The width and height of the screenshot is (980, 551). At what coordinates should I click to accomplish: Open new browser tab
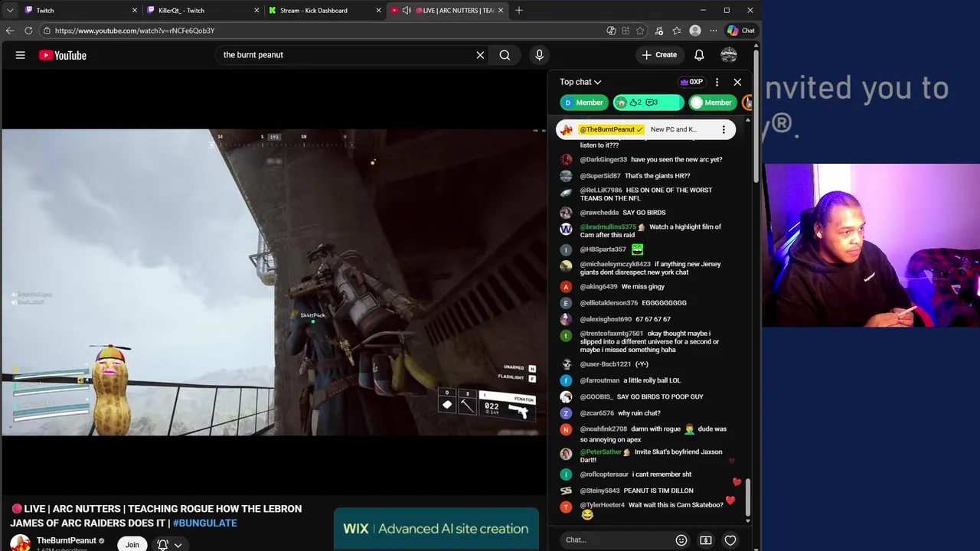pyautogui.click(x=519, y=10)
